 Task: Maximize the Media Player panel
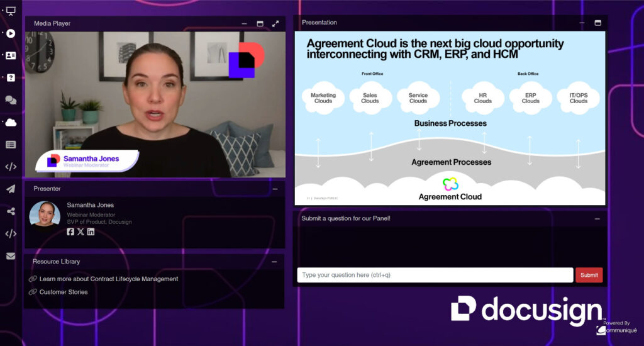260,24
